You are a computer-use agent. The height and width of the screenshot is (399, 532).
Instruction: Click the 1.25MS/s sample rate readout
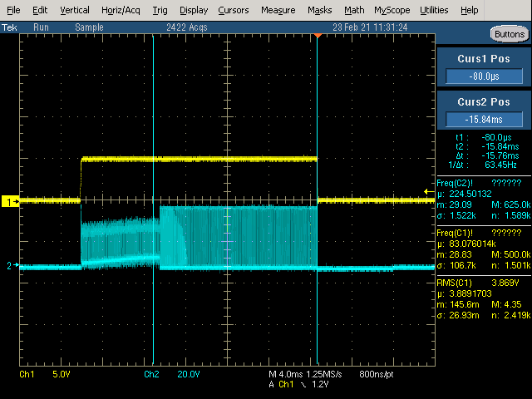pos(324,374)
